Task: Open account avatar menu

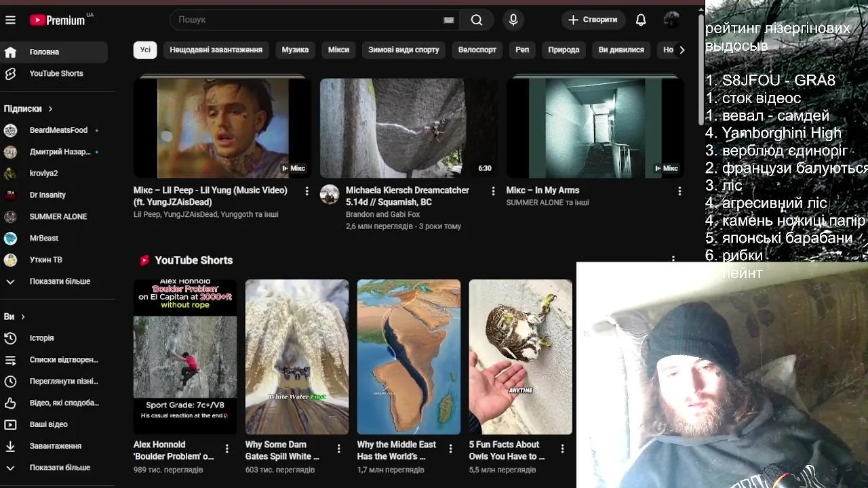Action: coord(671,20)
